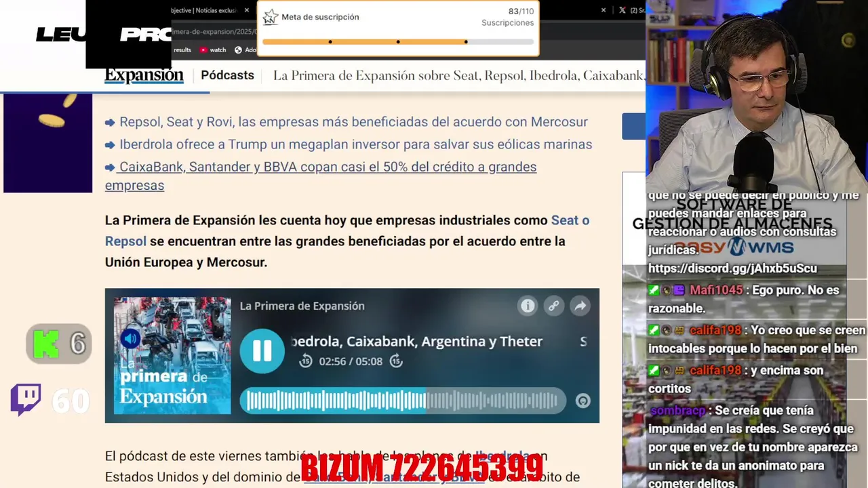Open the YouTube 'watch' bookmark

(212, 49)
